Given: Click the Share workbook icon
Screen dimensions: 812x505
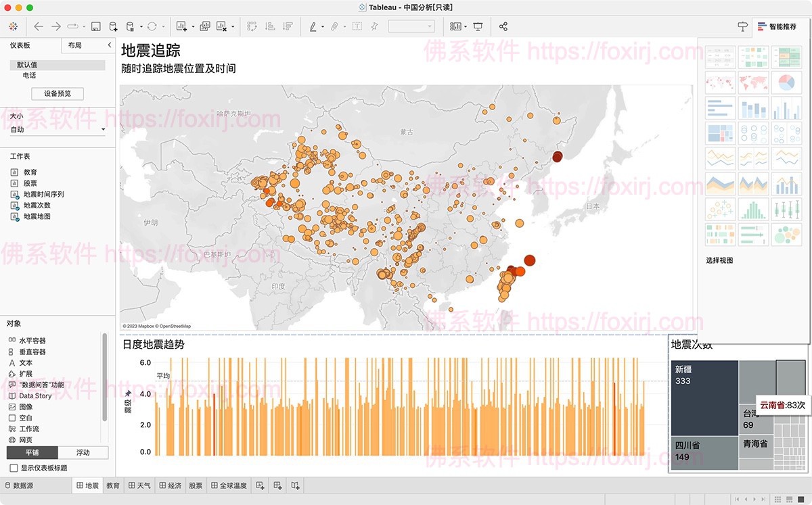Looking at the screenshot, I should point(503,26).
